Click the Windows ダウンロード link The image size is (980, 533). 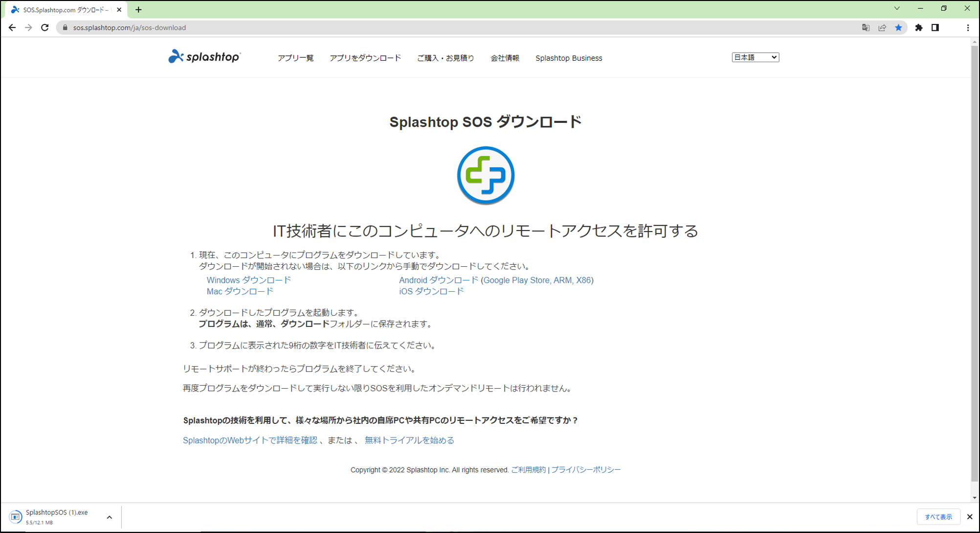pyautogui.click(x=248, y=280)
